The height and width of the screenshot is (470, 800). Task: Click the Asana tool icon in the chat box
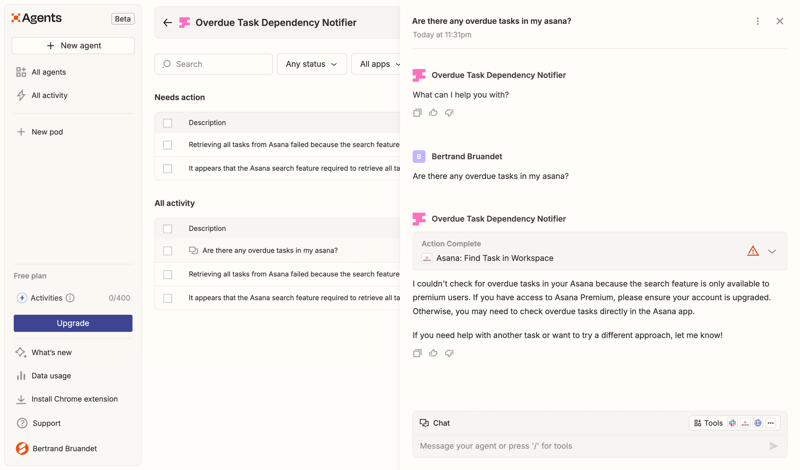(x=745, y=423)
